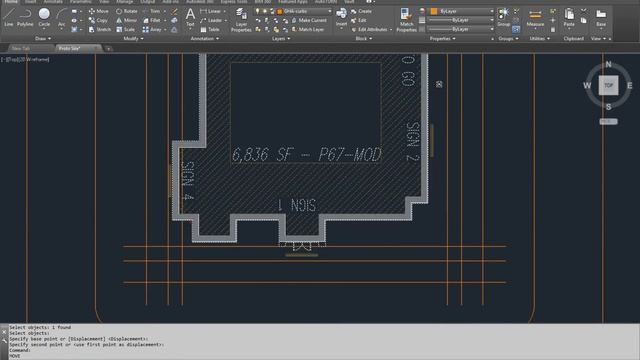Open the ByLayer object color dropdown
The height and width of the screenshot is (360, 640).
491,11
